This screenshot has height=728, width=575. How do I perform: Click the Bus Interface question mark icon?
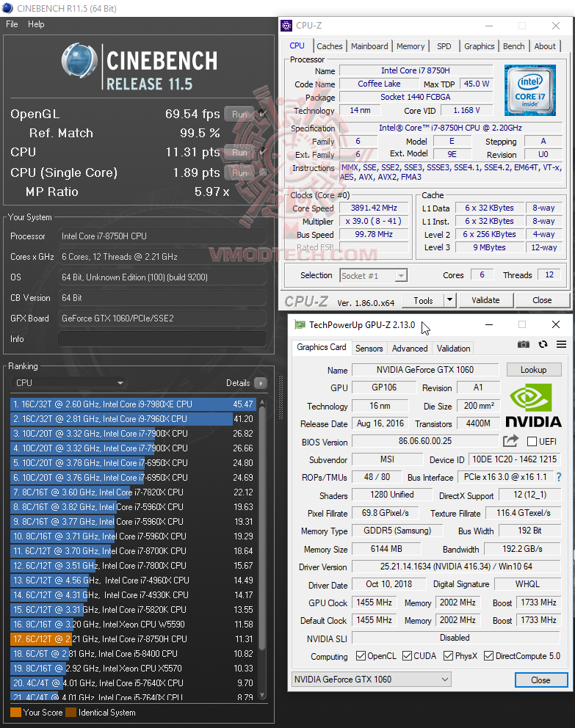(x=559, y=477)
